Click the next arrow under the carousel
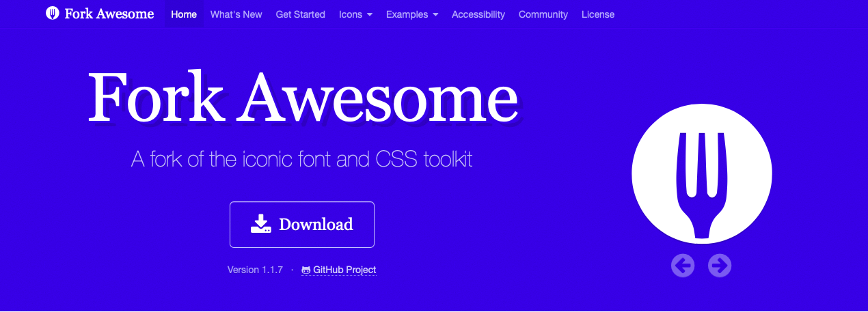 (x=719, y=265)
